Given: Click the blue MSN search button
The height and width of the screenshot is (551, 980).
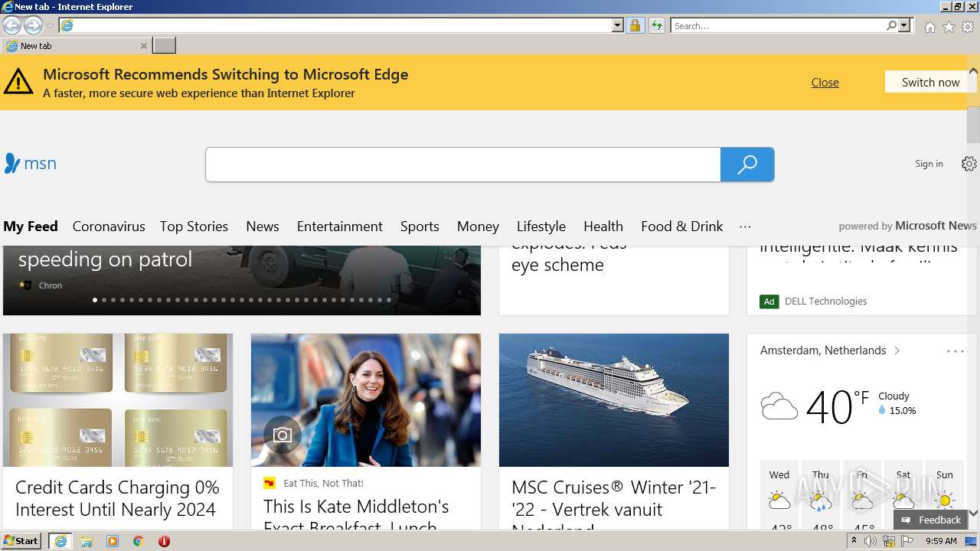Looking at the screenshot, I should coord(747,165).
